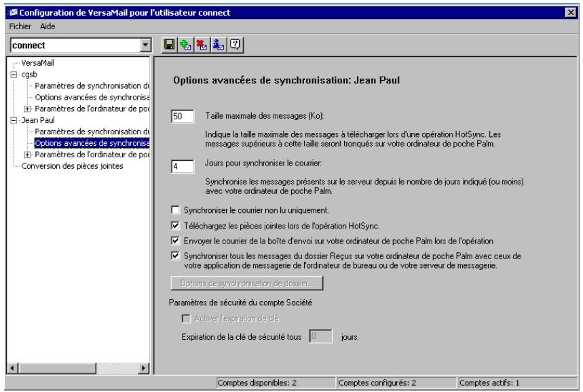Open the Fichier menu
The image size is (583, 392).
tap(20, 26)
